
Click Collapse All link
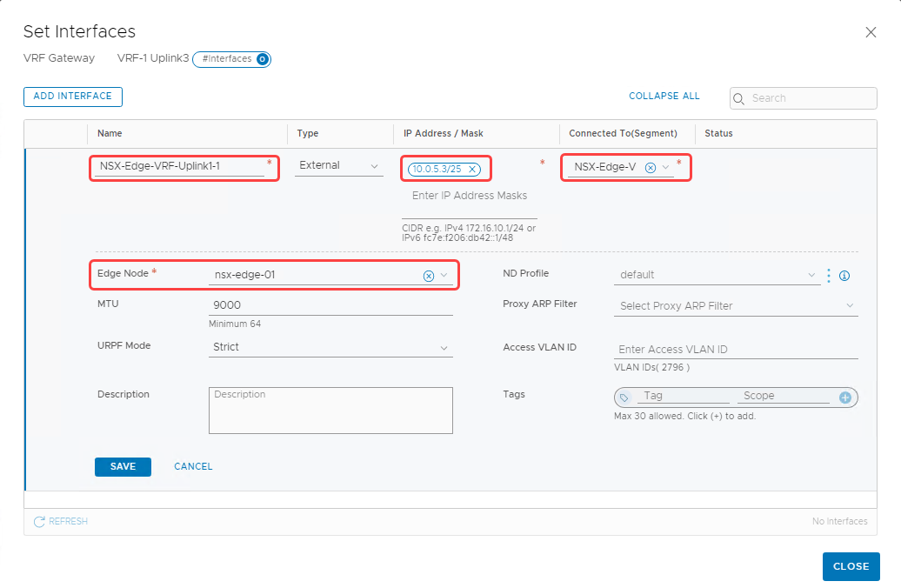(664, 97)
